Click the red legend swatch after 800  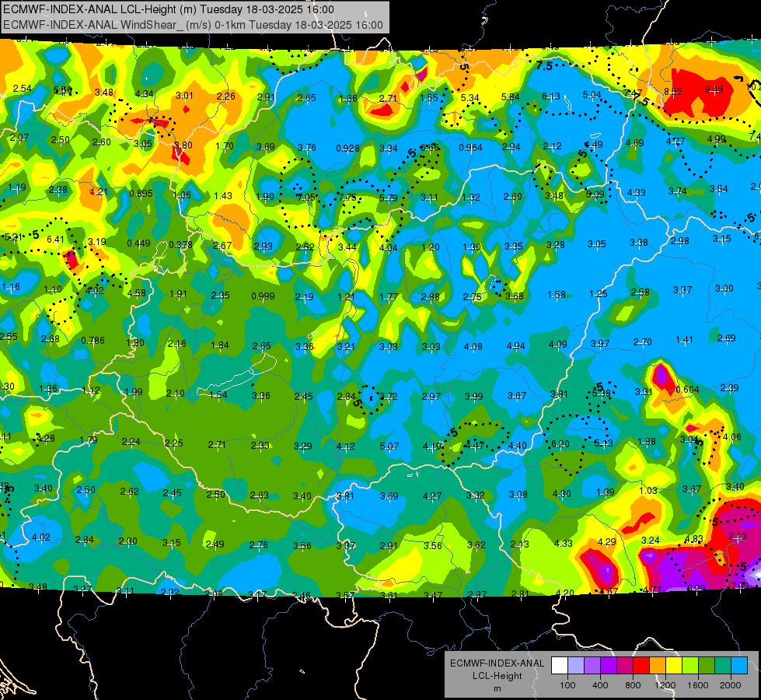coord(641,666)
